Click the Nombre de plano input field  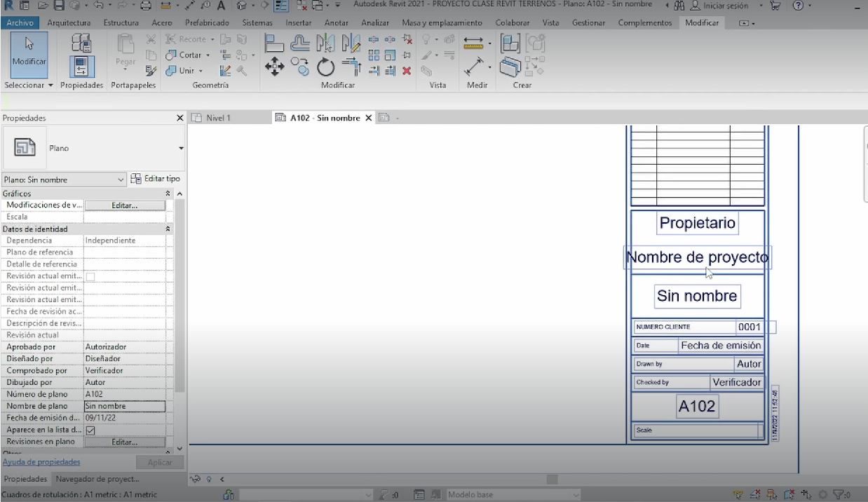pyautogui.click(x=125, y=406)
